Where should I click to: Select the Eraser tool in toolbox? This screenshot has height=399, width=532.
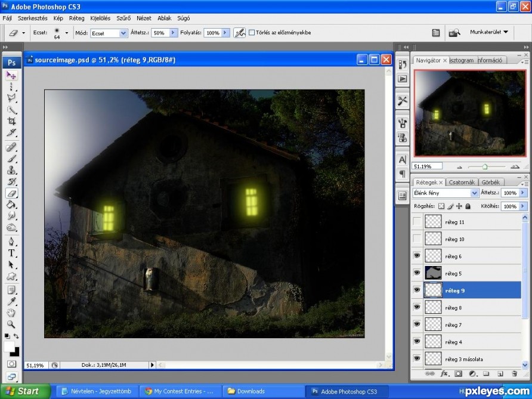11,193
